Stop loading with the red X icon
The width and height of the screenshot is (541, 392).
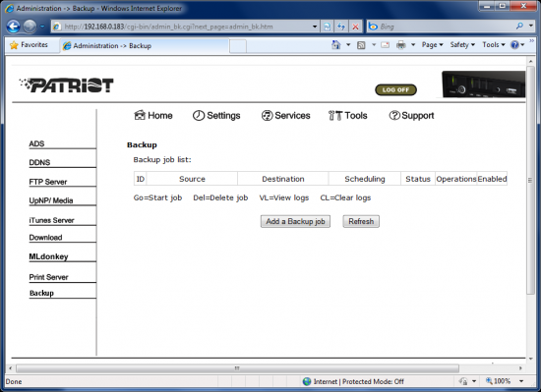(355, 27)
